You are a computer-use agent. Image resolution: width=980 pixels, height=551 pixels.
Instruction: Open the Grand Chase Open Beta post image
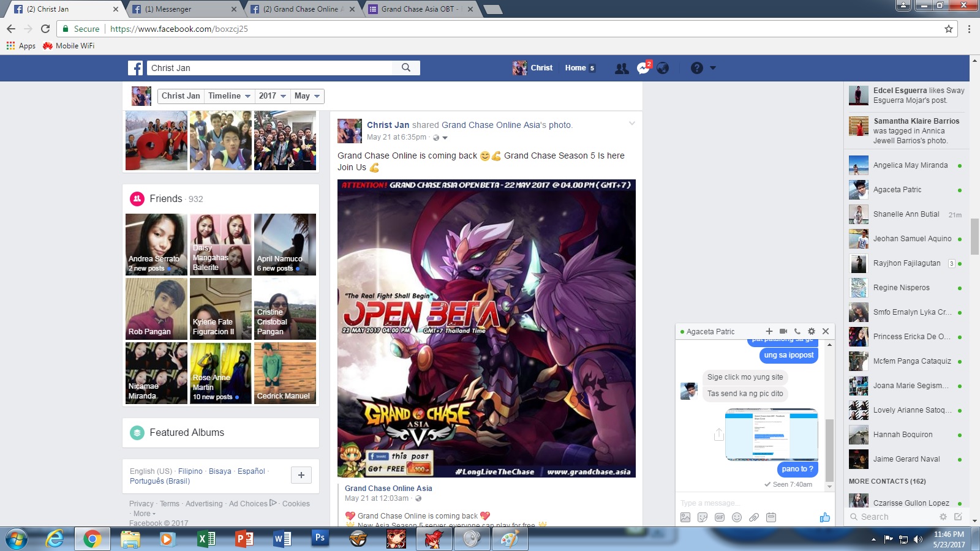486,328
